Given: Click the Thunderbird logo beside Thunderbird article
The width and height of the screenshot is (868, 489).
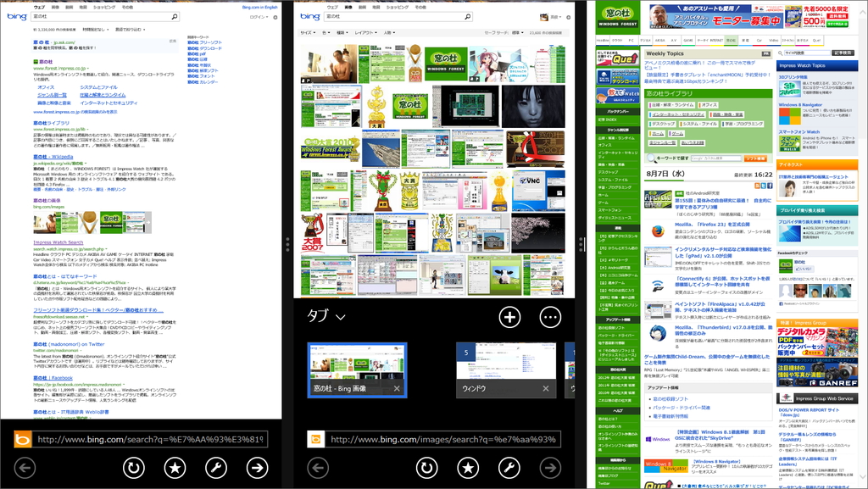Looking at the screenshot, I should click(x=658, y=334).
